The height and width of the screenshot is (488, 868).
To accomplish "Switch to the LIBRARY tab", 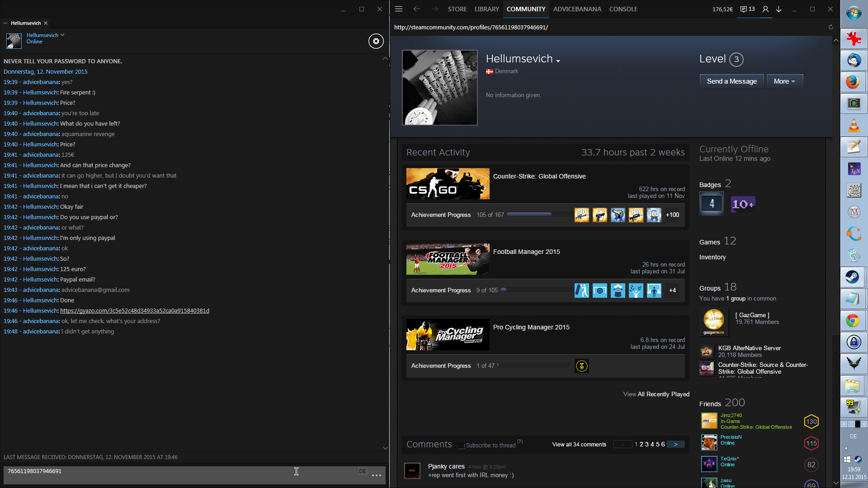I will pos(486,9).
